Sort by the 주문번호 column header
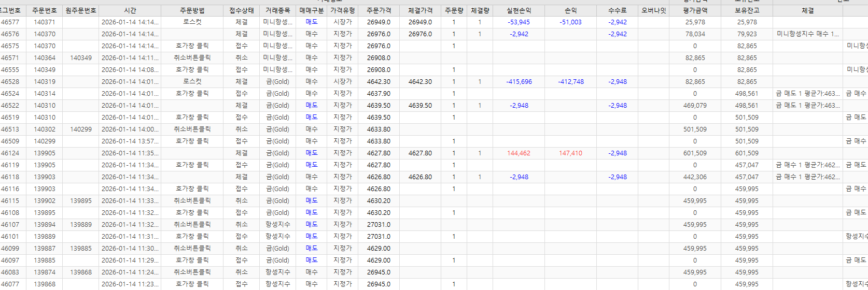Viewport: 868px width, 290px height. (x=45, y=10)
